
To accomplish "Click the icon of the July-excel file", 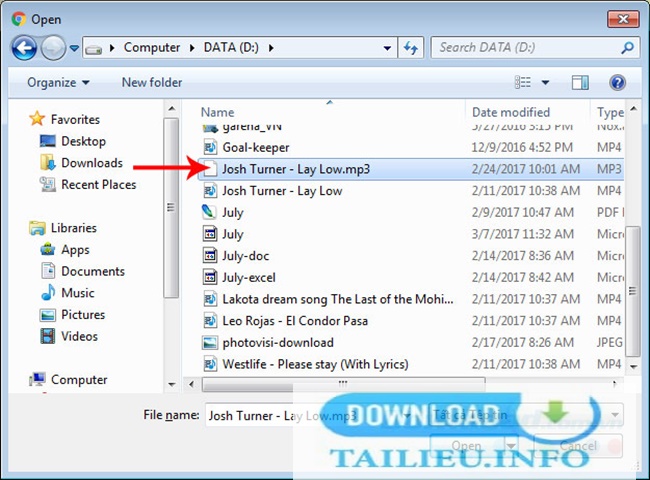I will point(210,277).
